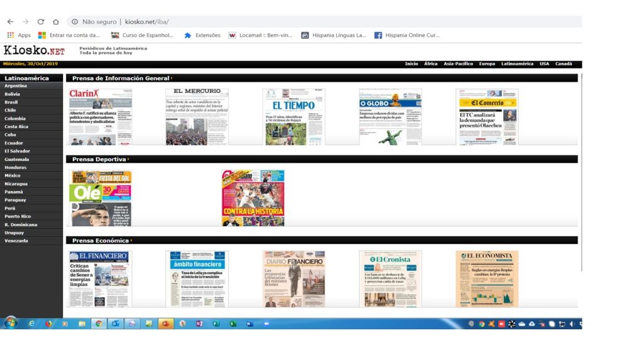Open Windows Media Player from the taskbar
Viewport: 644px width, 362px height.
click(x=65, y=324)
